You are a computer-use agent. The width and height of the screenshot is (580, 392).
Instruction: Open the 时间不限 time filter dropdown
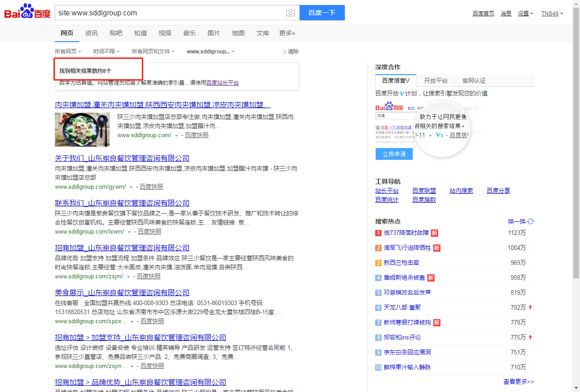(106, 52)
